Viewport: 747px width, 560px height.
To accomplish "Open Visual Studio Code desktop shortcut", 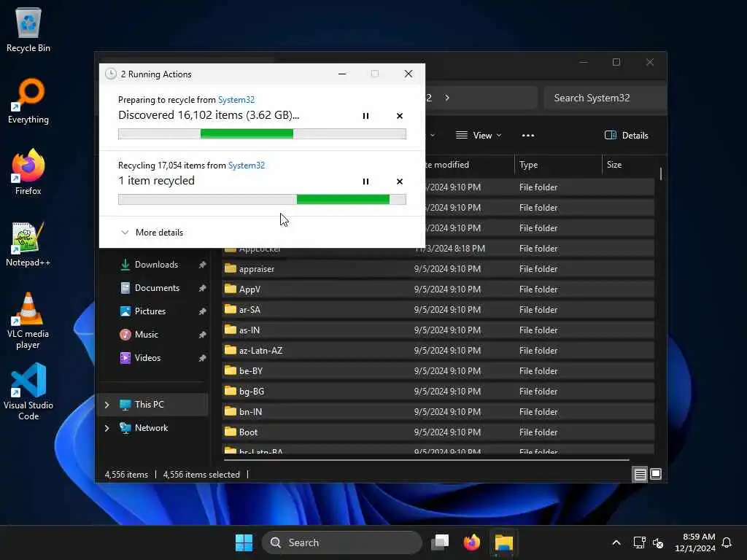I will (x=28, y=392).
